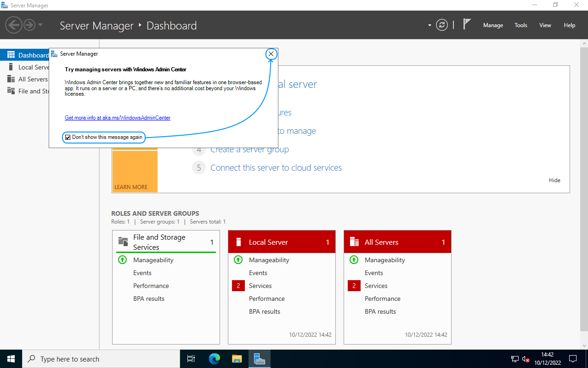
Task: Open File Explorer from taskbar
Action: coord(237,359)
